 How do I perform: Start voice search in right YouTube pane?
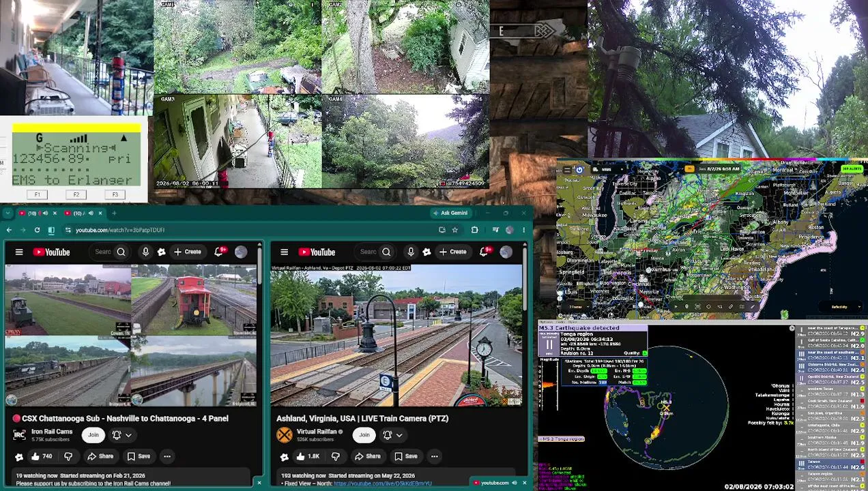411,252
